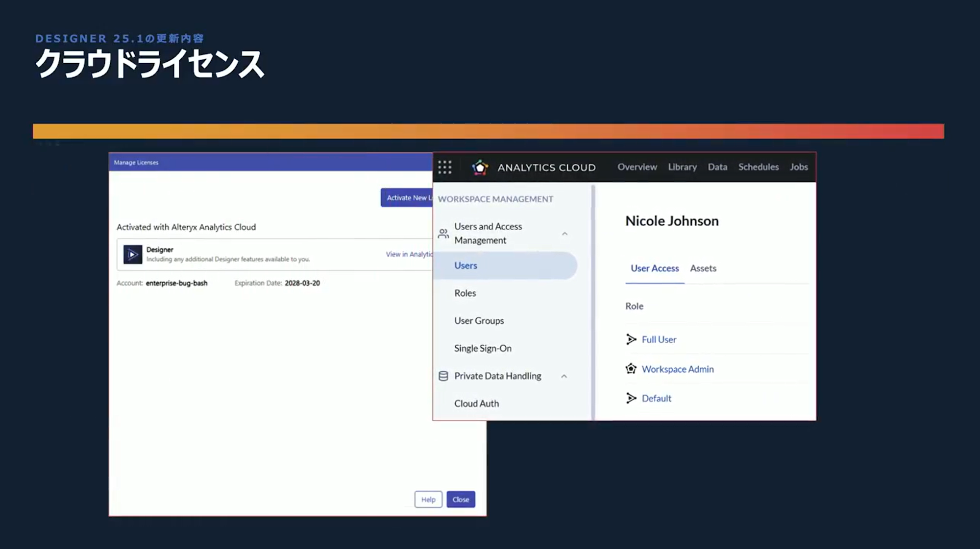Click the Analytics Cloud logo icon

point(480,167)
